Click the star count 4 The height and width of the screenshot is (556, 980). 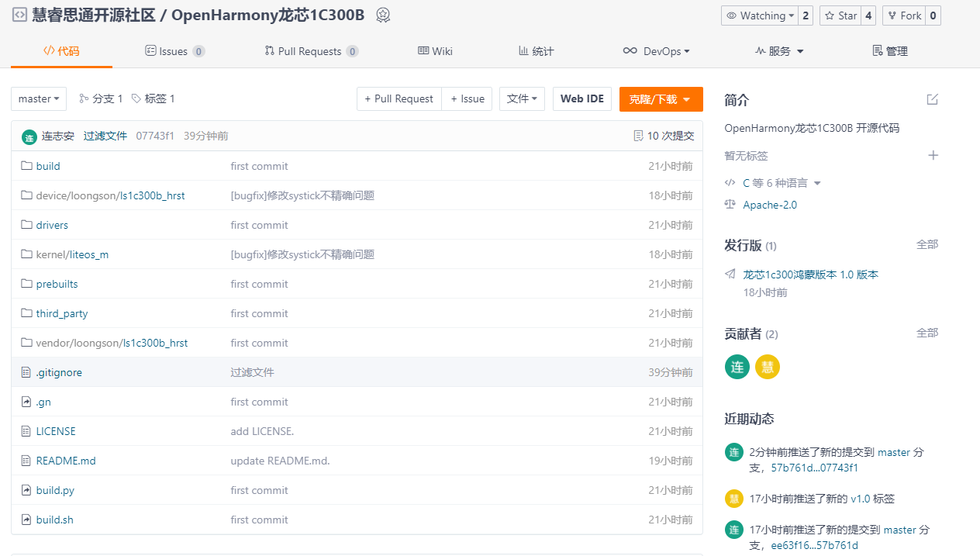(868, 16)
